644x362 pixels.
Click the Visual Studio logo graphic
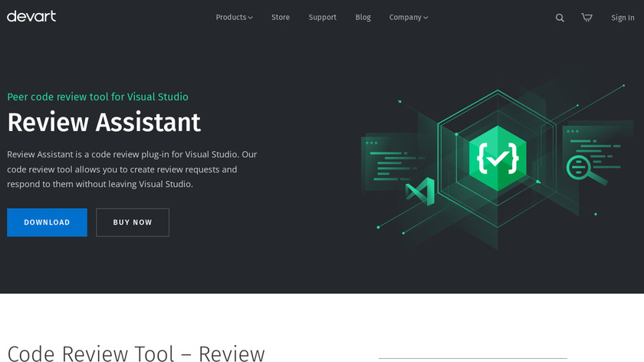pos(420,190)
